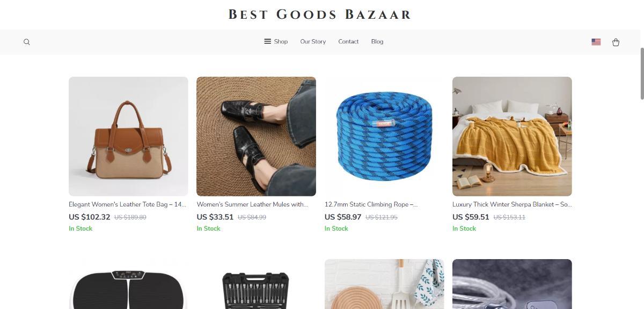Navigate to the Blog page
The image size is (644, 309).
[x=377, y=41]
